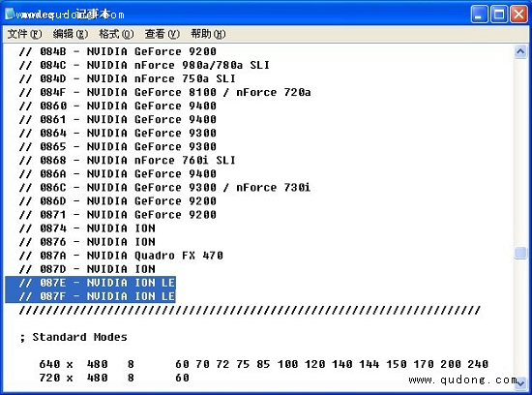This screenshot has height=395, width=532.
Task: Click line '084F - NVIDIA GeForce 8100 / nForce 720a'
Action: click(x=164, y=92)
